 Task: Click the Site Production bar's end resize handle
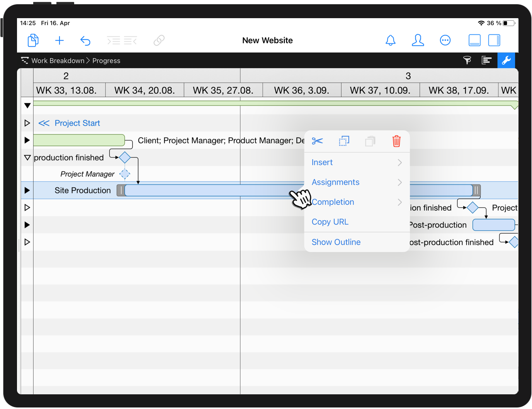(x=476, y=190)
